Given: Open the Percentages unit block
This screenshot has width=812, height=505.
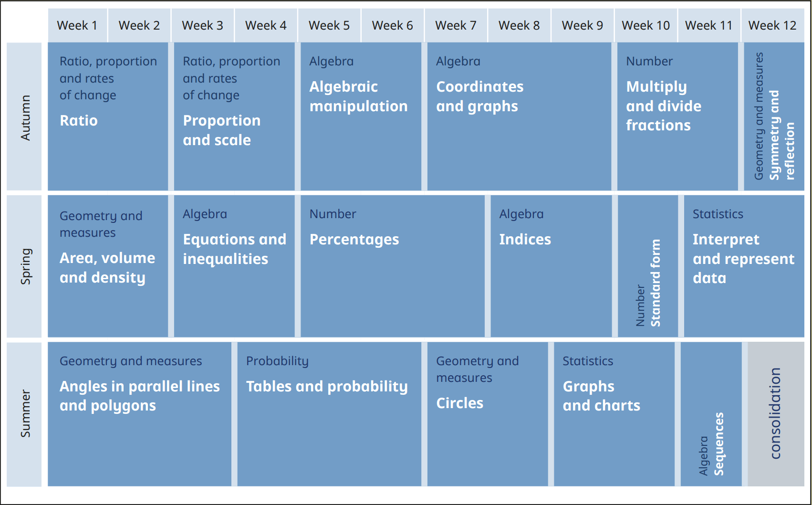Looking at the screenshot, I should coord(392,266).
